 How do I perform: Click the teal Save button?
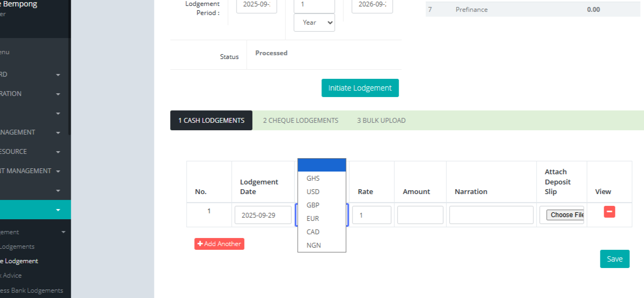[x=614, y=259]
